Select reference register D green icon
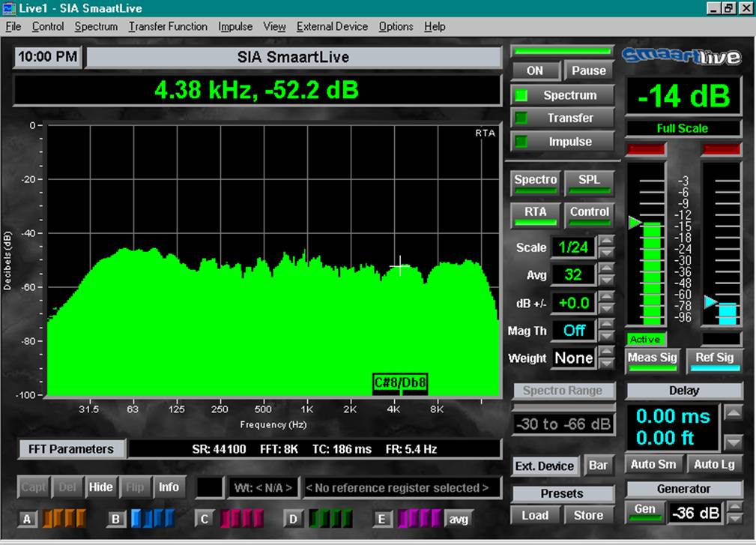756x545 pixels. point(330,518)
